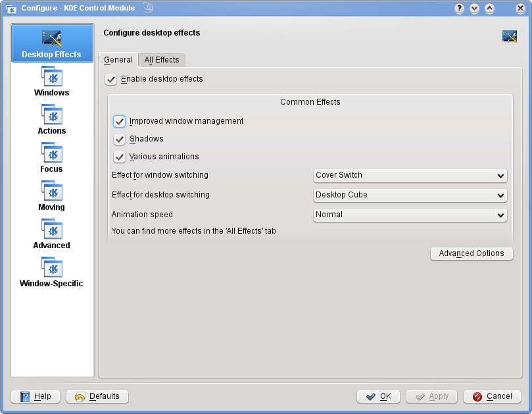This screenshot has height=414, width=532.
Task: Confirm with the OK button
Action: click(x=378, y=396)
